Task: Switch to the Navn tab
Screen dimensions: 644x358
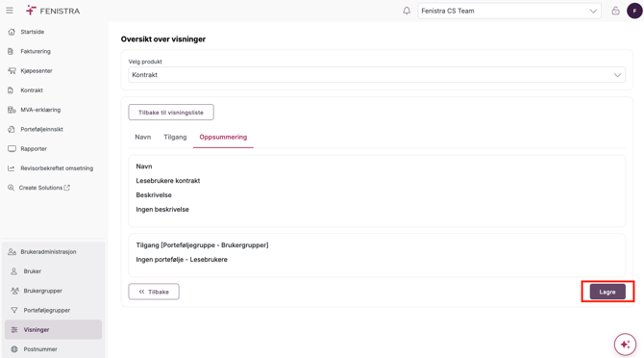Action: tap(143, 137)
